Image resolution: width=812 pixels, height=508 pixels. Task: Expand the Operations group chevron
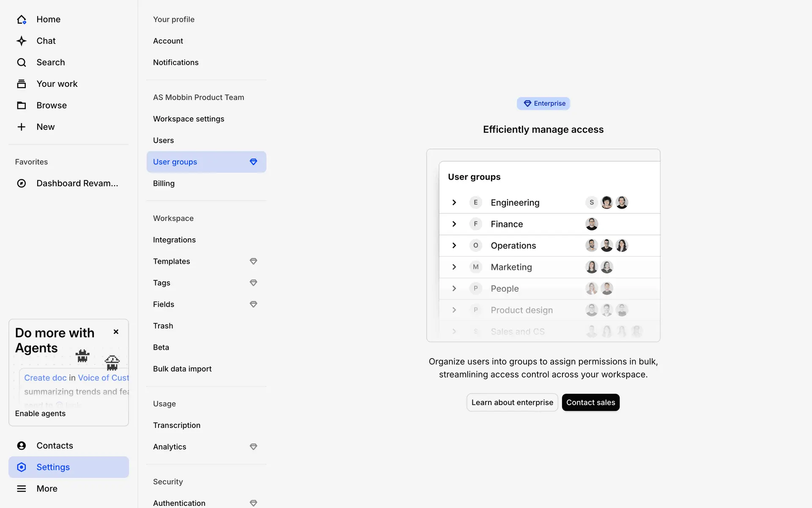click(454, 246)
